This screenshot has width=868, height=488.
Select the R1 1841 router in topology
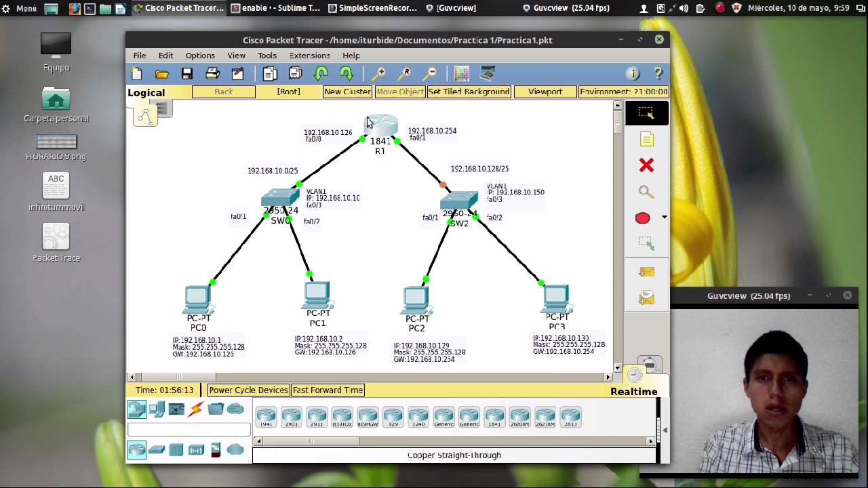point(381,127)
